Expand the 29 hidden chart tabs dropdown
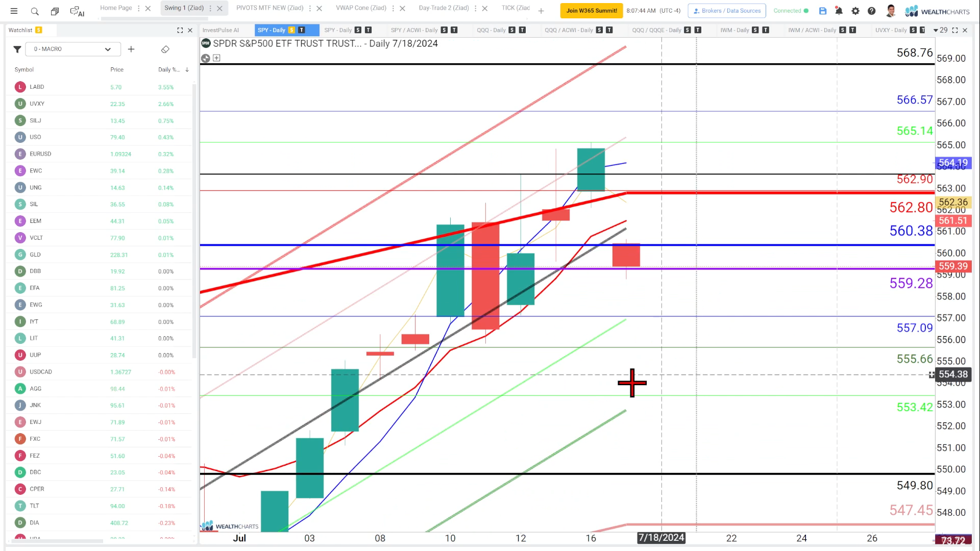Image resolution: width=980 pixels, height=551 pixels. 940,30
